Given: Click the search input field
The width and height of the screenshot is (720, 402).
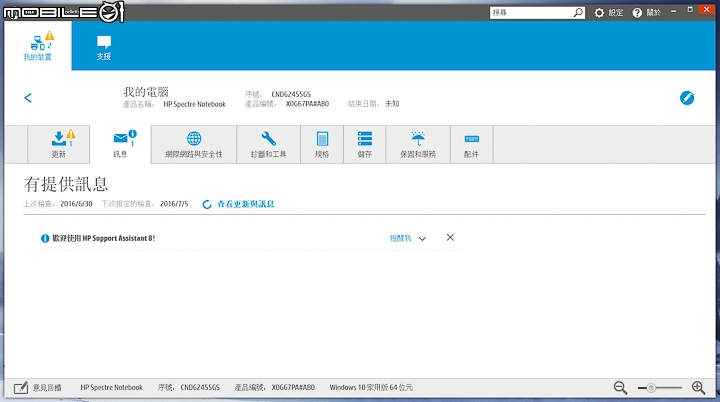Looking at the screenshot, I should point(531,12).
